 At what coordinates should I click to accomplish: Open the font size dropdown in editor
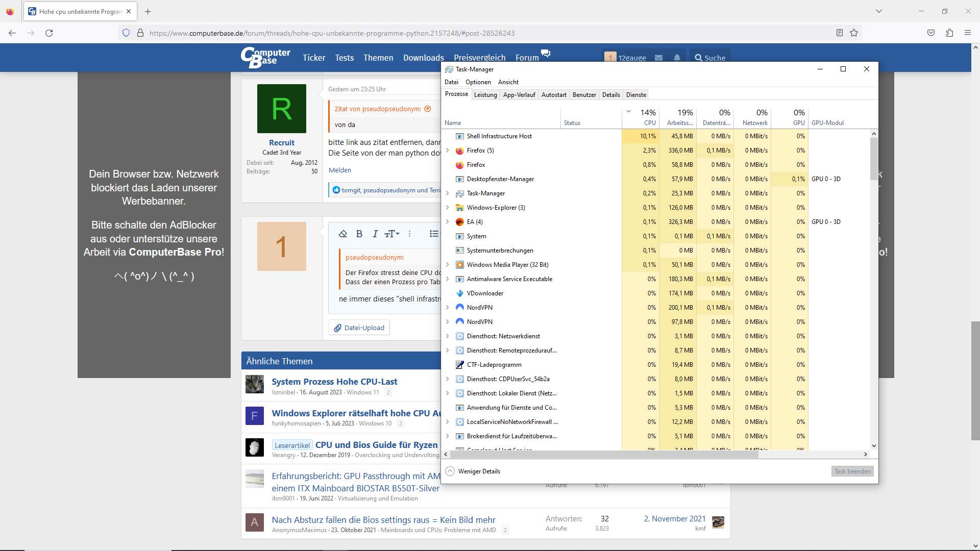pyautogui.click(x=392, y=234)
